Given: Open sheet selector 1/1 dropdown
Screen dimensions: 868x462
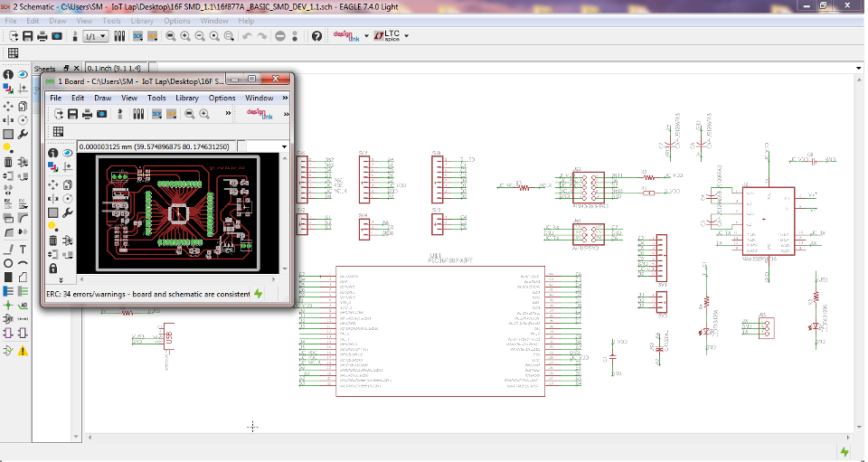Looking at the screenshot, I should [95, 36].
